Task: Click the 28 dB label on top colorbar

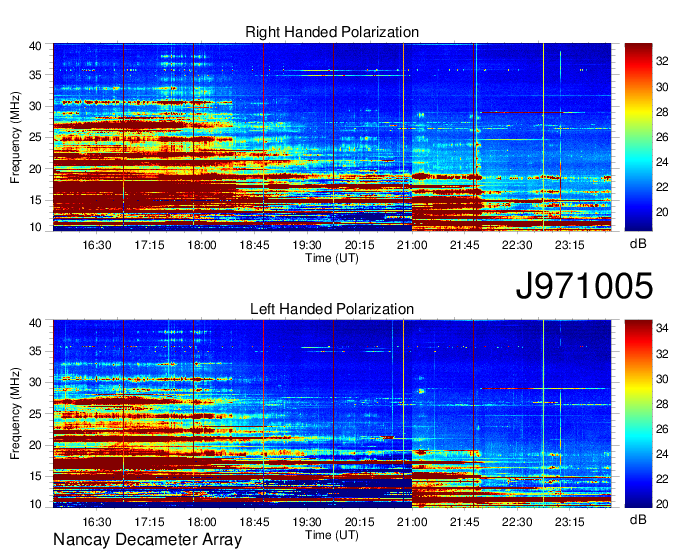Action: click(x=662, y=112)
